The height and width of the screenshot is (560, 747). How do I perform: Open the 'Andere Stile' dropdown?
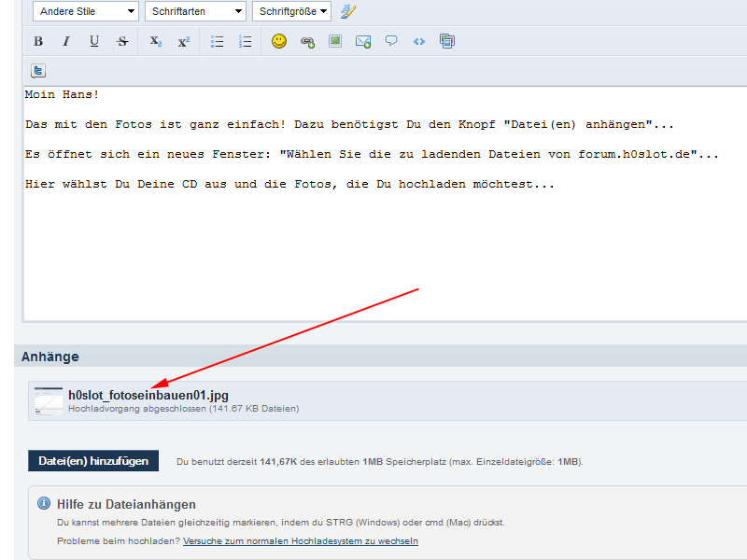[86, 11]
